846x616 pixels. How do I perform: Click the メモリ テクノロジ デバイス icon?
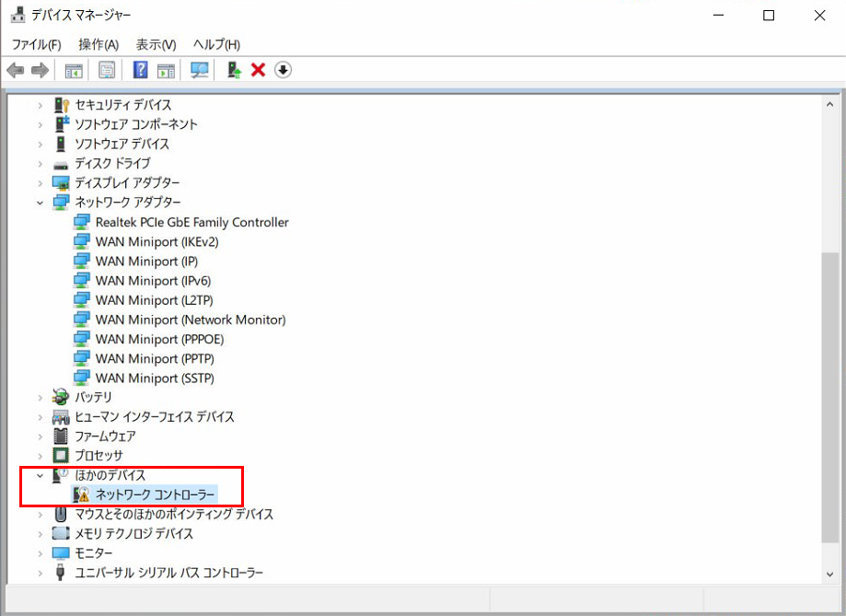click(61, 533)
